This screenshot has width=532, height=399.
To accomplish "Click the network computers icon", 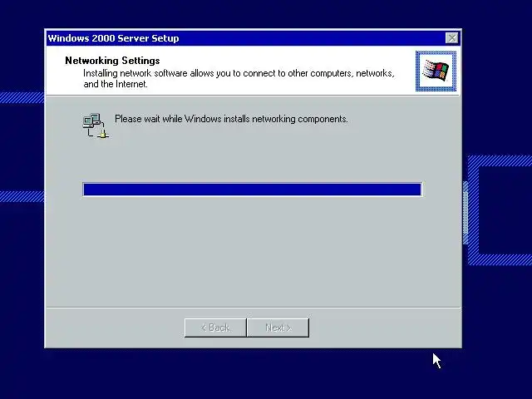I will pos(96,126).
